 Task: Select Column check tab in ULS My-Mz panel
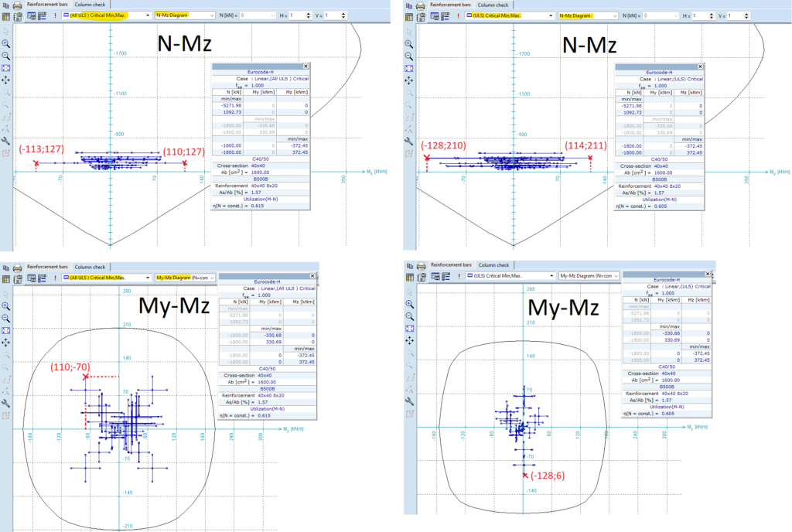pyautogui.click(x=494, y=265)
